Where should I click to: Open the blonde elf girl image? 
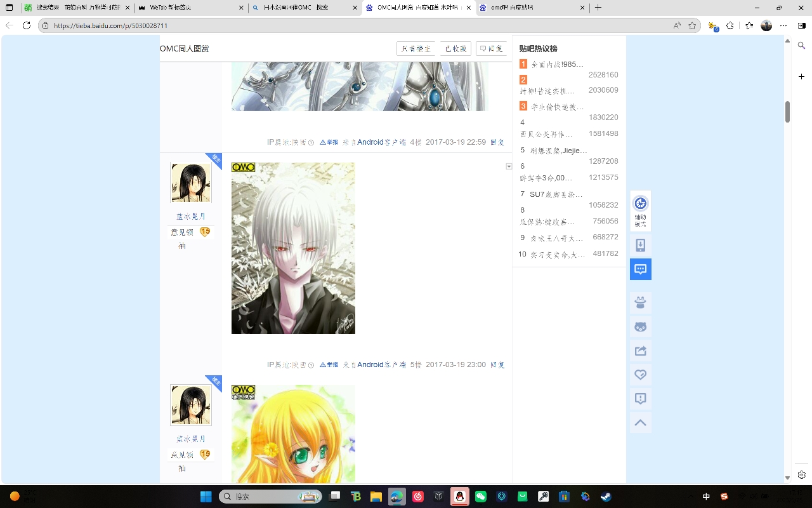pos(293,434)
